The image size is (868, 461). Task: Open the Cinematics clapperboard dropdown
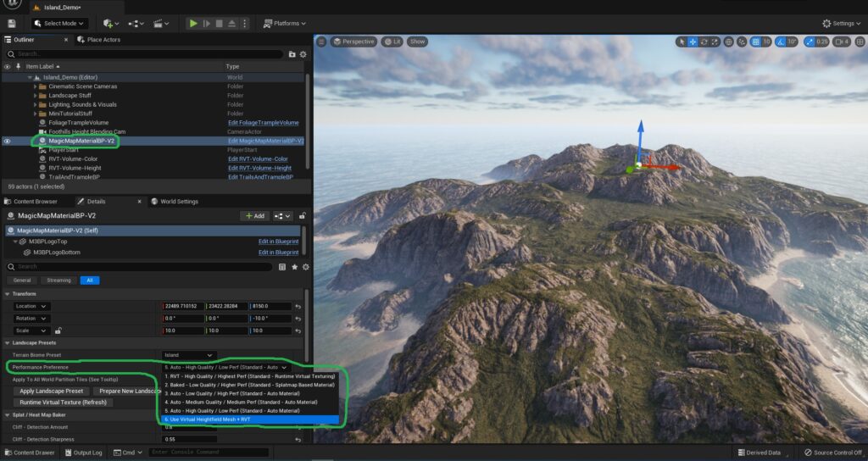click(x=161, y=23)
